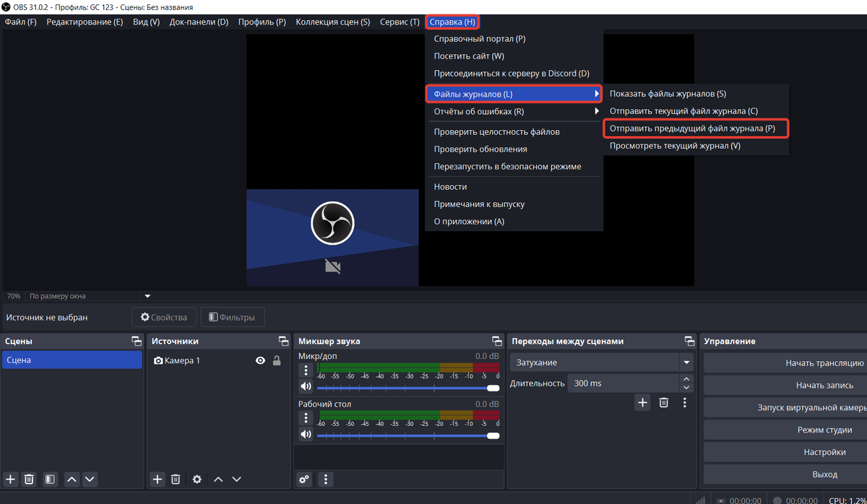Add a new source with the plus icon
Image resolution: width=867 pixels, height=504 pixels.
(158, 479)
